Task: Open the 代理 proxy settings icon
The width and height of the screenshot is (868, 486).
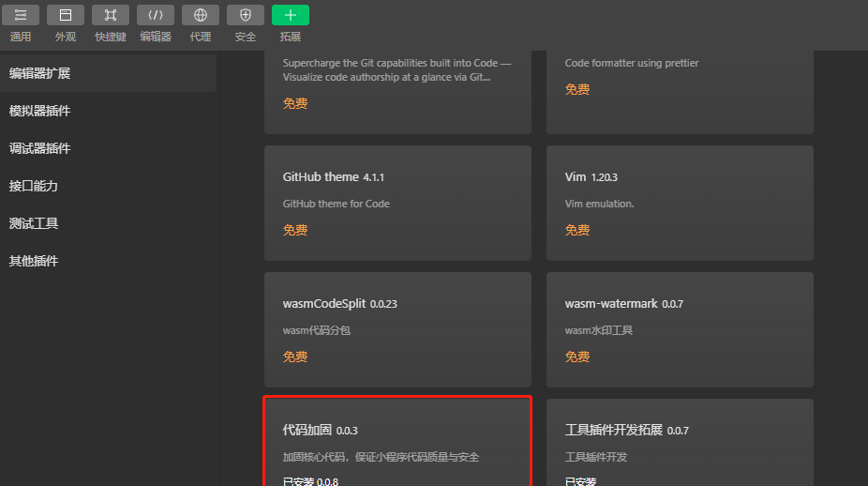Action: tap(201, 15)
